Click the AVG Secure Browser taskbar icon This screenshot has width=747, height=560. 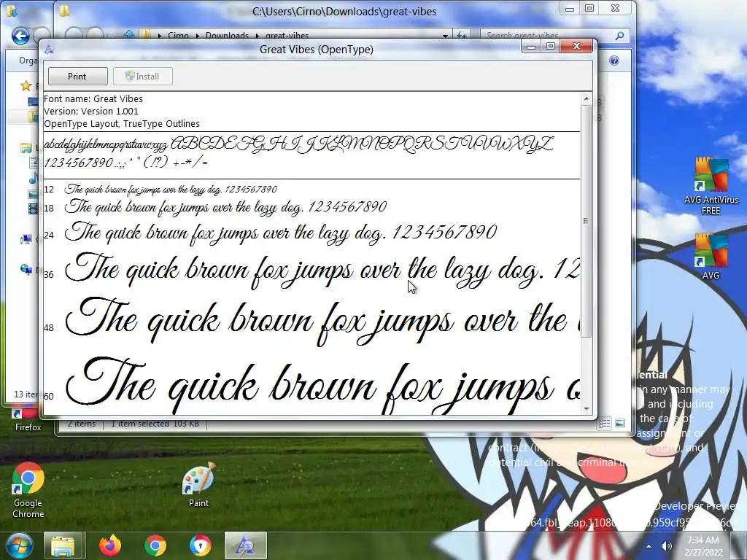(x=200, y=545)
